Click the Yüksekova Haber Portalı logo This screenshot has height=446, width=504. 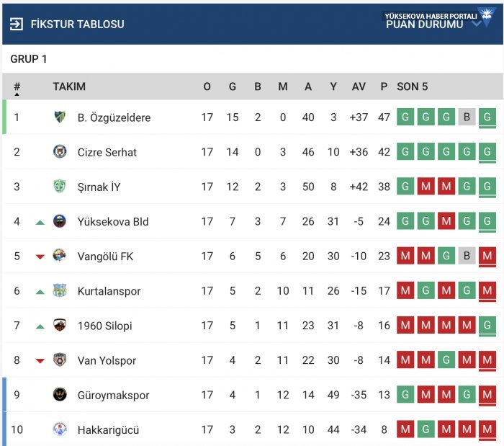[484, 17]
